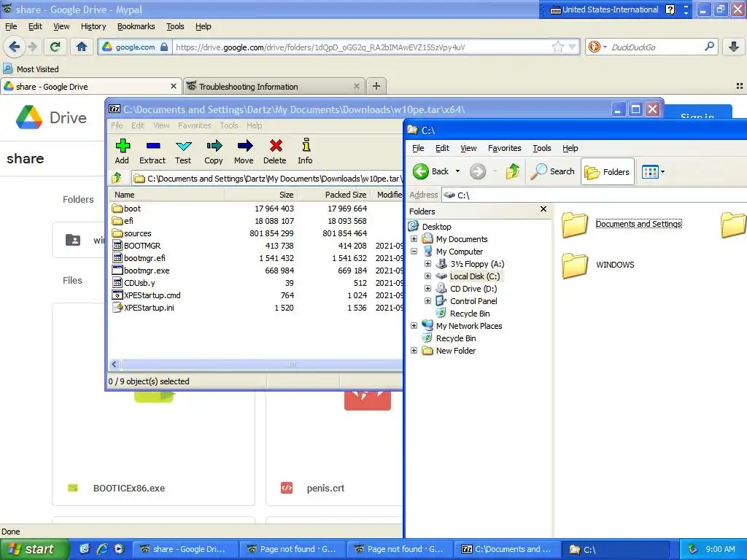747x560 pixels.
Task: Click the Google Drive logo
Action: coord(51,117)
